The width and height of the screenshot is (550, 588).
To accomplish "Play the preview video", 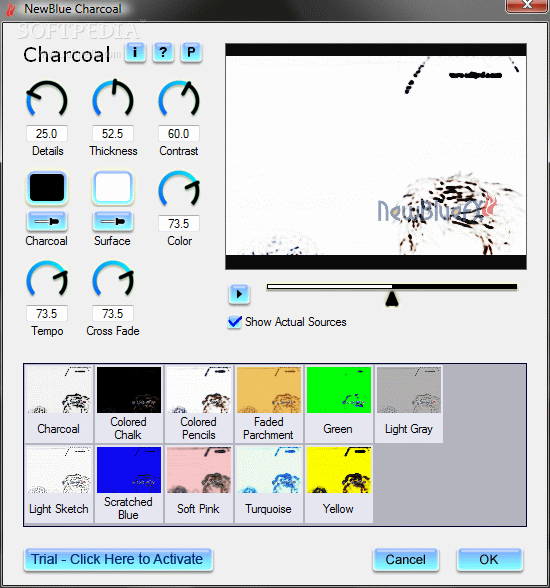I will [239, 294].
